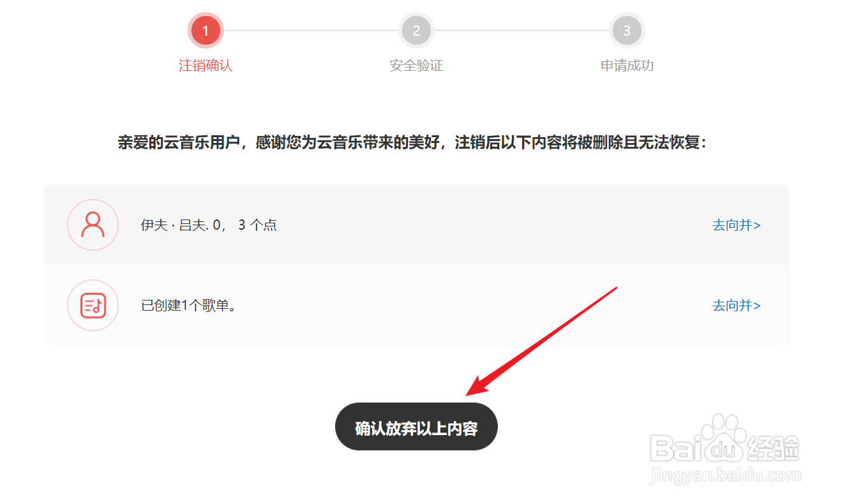The image size is (847, 504).
Task: Select the 注销确认 step label
Action: (x=206, y=66)
